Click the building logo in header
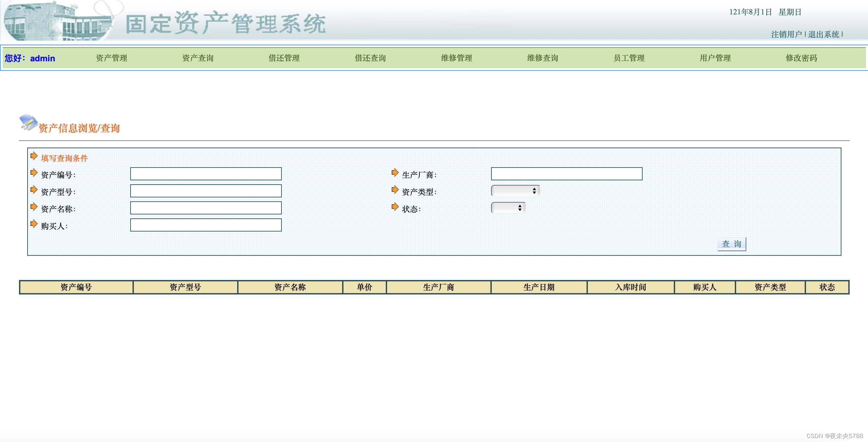Screen dimensions: 868x442 coord(57,21)
